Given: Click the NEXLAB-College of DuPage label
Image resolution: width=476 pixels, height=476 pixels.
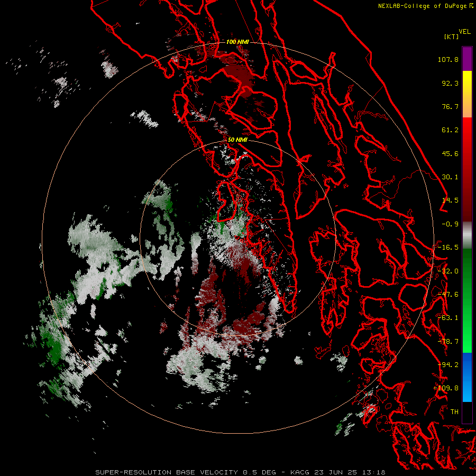Looking at the screenshot, I should tap(425, 6).
